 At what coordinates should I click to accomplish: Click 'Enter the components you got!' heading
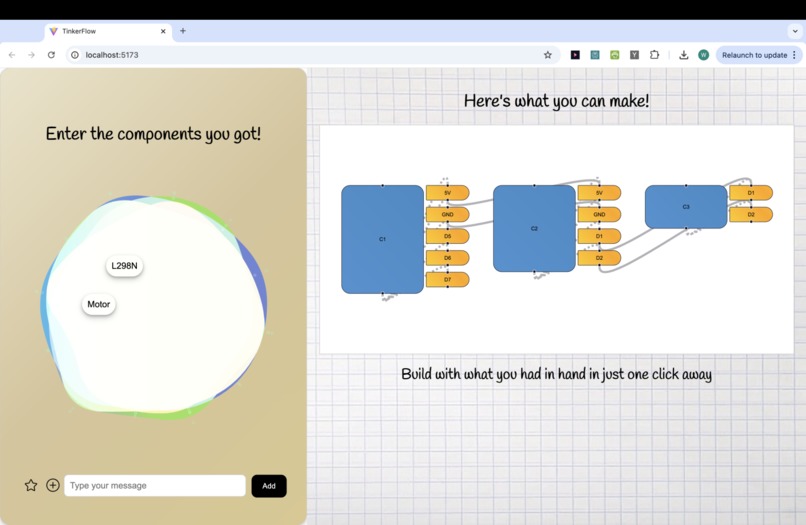(x=153, y=134)
